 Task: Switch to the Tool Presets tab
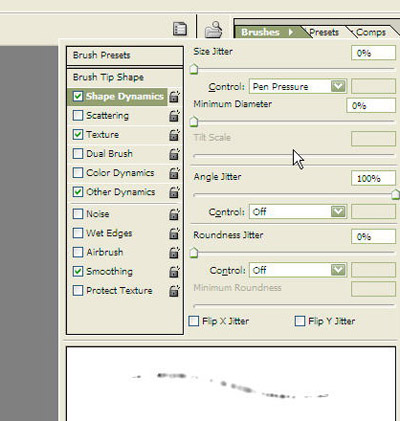pyautogui.click(x=324, y=32)
